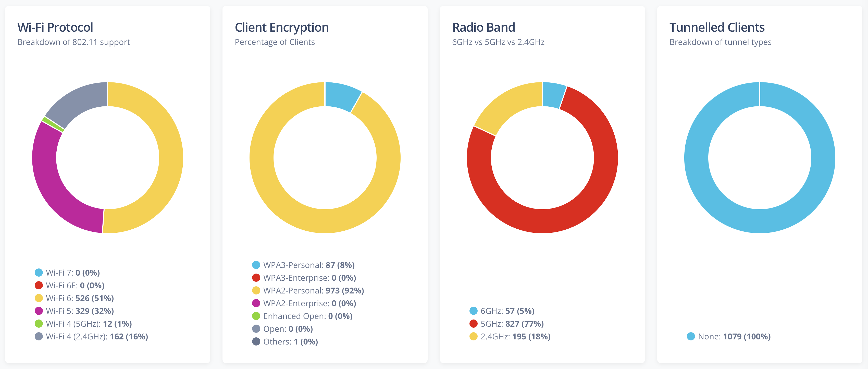868x369 pixels.
Task: Click the red Wi-Fi 6E legend dot
Action: pos(39,286)
